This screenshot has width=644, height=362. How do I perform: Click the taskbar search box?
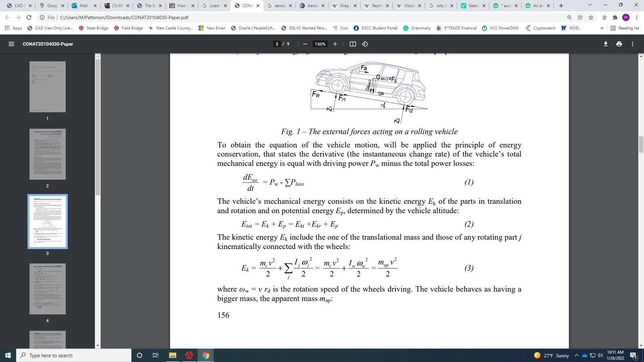click(x=74, y=355)
